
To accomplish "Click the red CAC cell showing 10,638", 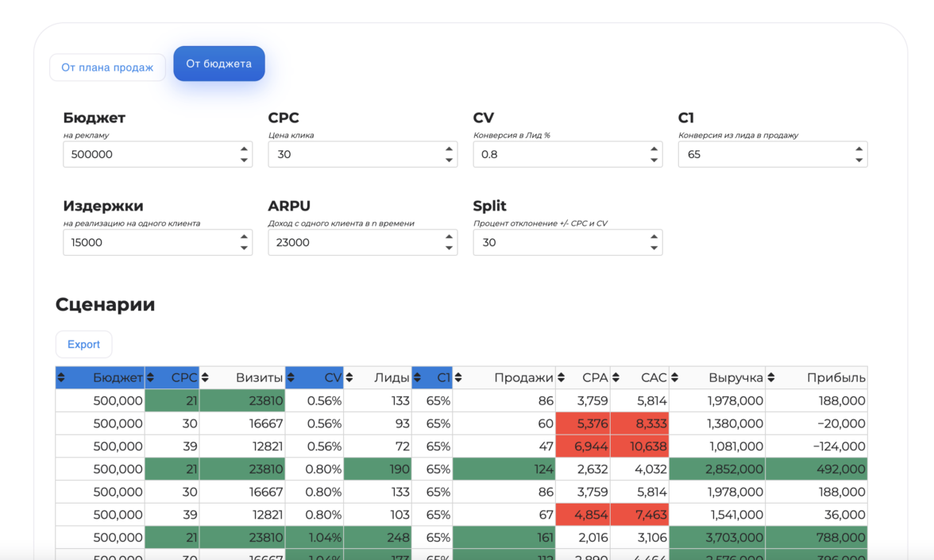I will coord(640,446).
